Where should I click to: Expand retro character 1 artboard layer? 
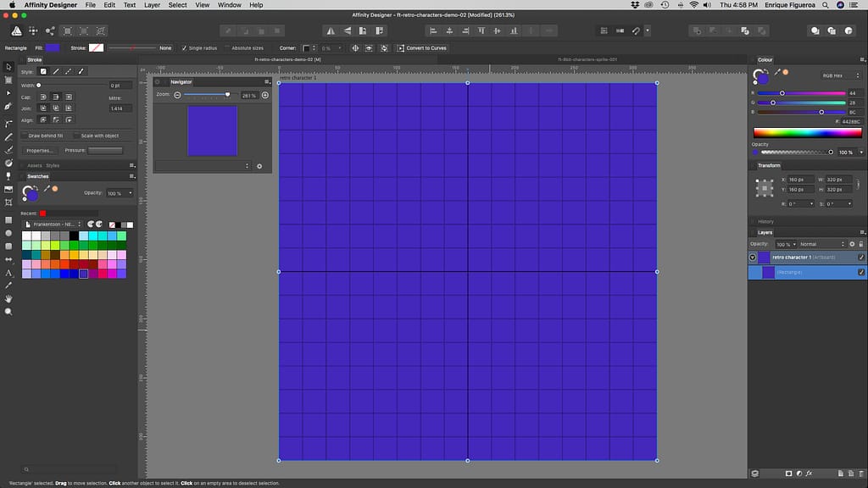[753, 258]
